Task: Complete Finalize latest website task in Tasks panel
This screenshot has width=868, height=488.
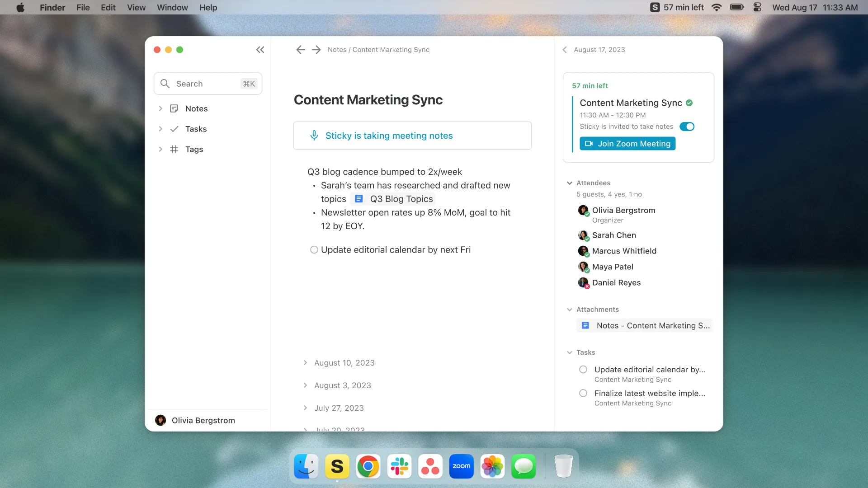Action: coord(583,393)
